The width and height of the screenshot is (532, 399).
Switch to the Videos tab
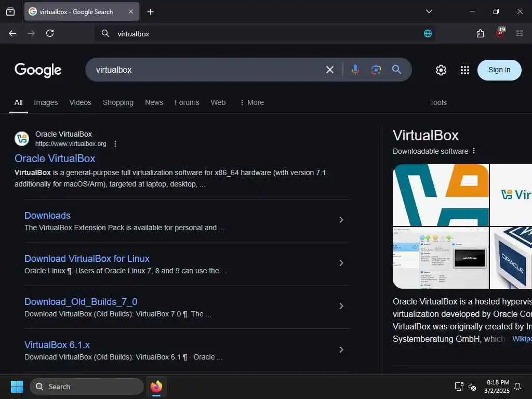click(x=80, y=102)
